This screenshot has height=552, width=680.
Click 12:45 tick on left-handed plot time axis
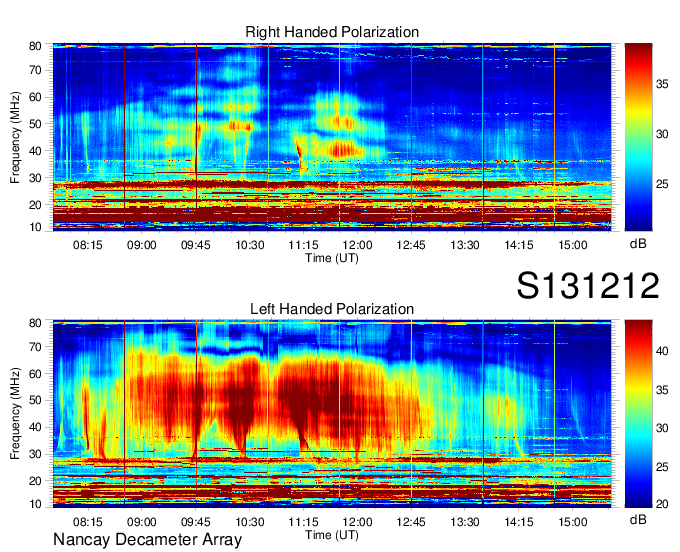click(411, 521)
